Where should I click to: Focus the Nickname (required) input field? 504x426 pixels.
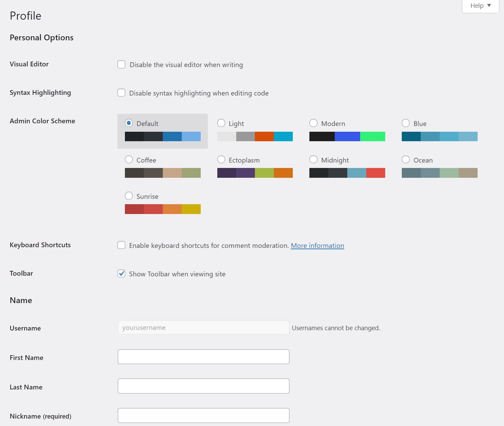tap(203, 416)
